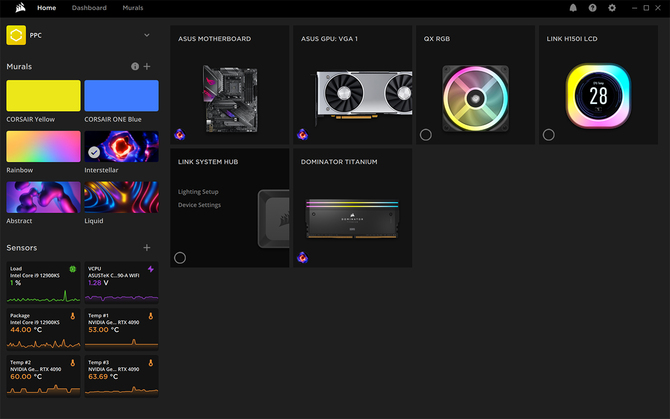
Task: Open the H150i LCD pump image showing 28
Action: click(598, 96)
